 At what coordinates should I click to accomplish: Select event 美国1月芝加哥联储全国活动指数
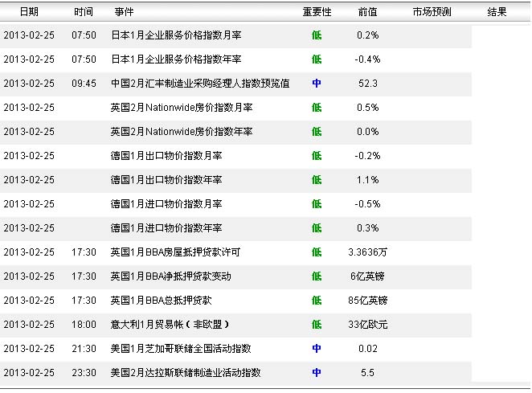pos(181,349)
